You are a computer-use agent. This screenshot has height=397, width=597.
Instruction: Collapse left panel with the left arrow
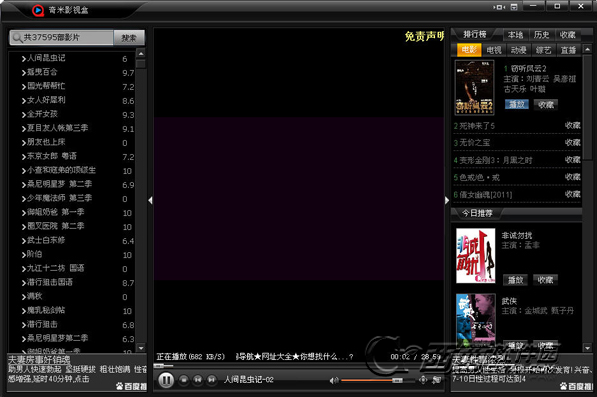[x=150, y=200]
